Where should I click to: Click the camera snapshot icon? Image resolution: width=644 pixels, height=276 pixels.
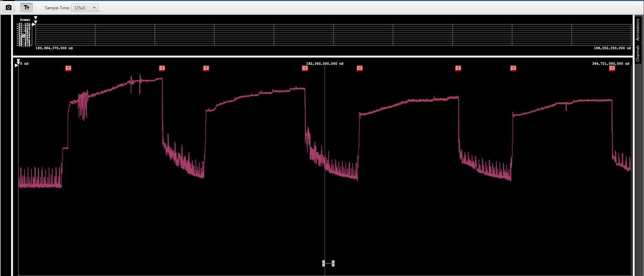tap(9, 8)
